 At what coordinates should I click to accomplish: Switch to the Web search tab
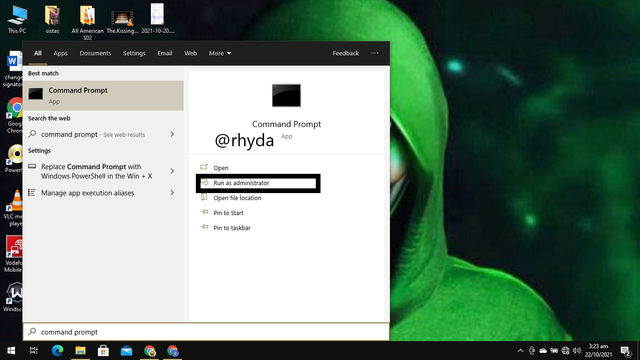[x=190, y=53]
